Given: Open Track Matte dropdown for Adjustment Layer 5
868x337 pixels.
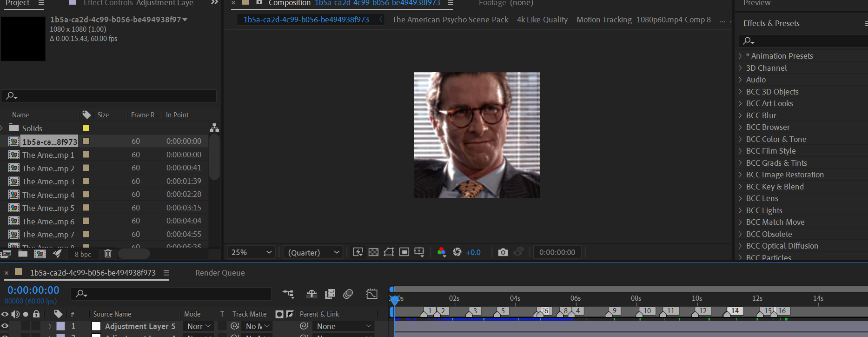Looking at the screenshot, I should coord(258,326).
